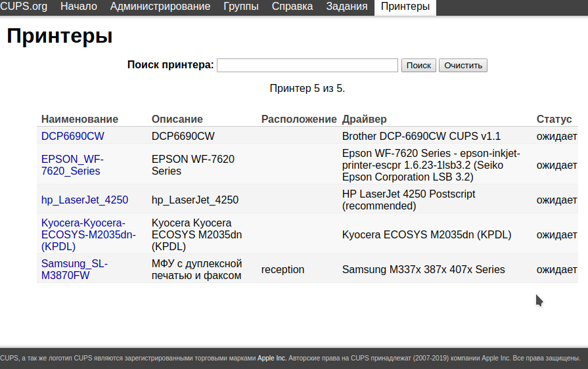
Task: Open the Задания tab
Action: click(x=347, y=7)
